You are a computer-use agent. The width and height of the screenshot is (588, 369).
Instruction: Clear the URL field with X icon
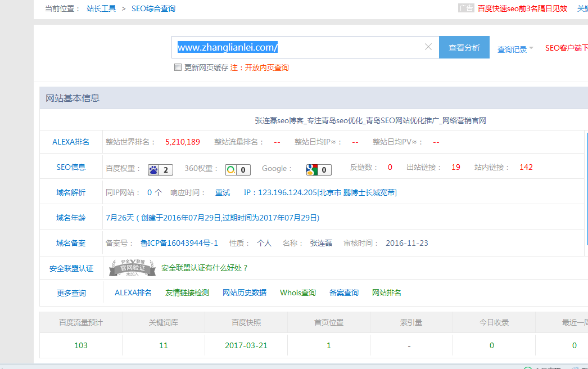tap(428, 47)
